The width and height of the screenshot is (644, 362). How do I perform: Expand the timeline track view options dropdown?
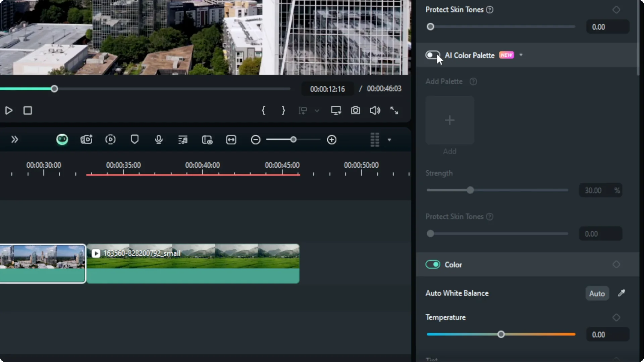[x=389, y=140]
